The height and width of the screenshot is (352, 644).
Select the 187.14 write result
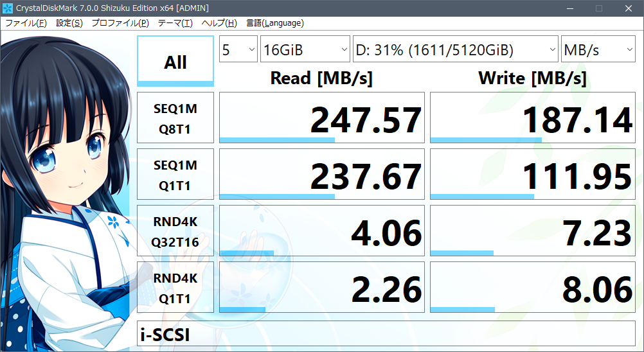tap(533, 118)
